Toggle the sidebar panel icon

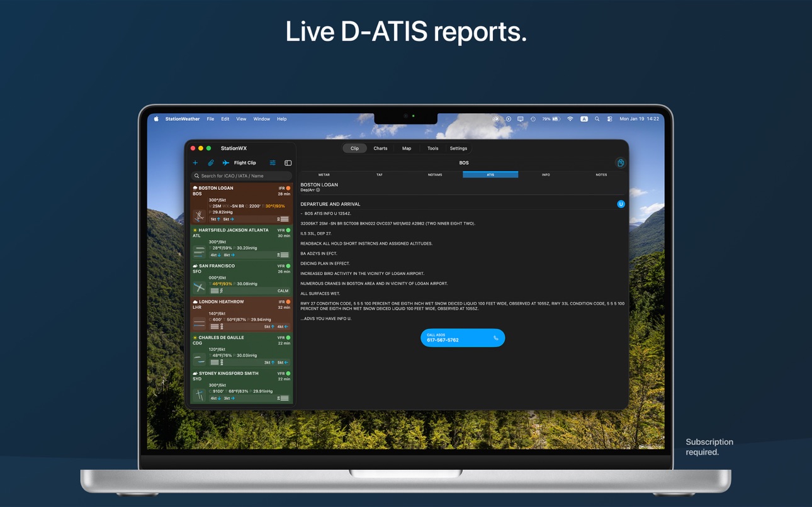tap(288, 163)
